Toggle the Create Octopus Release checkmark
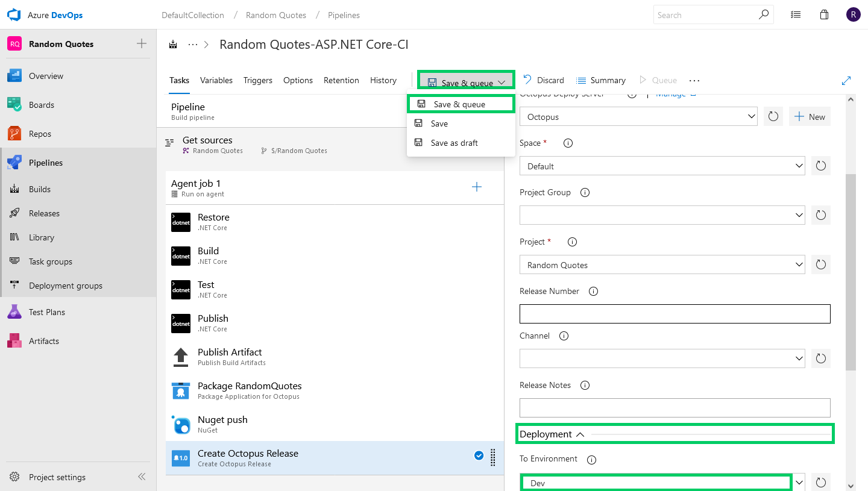 pyautogui.click(x=479, y=455)
